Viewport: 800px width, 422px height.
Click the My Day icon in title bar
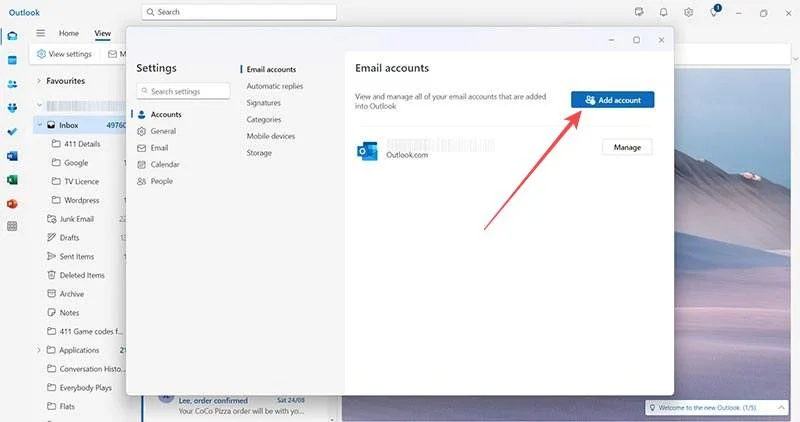(639, 12)
